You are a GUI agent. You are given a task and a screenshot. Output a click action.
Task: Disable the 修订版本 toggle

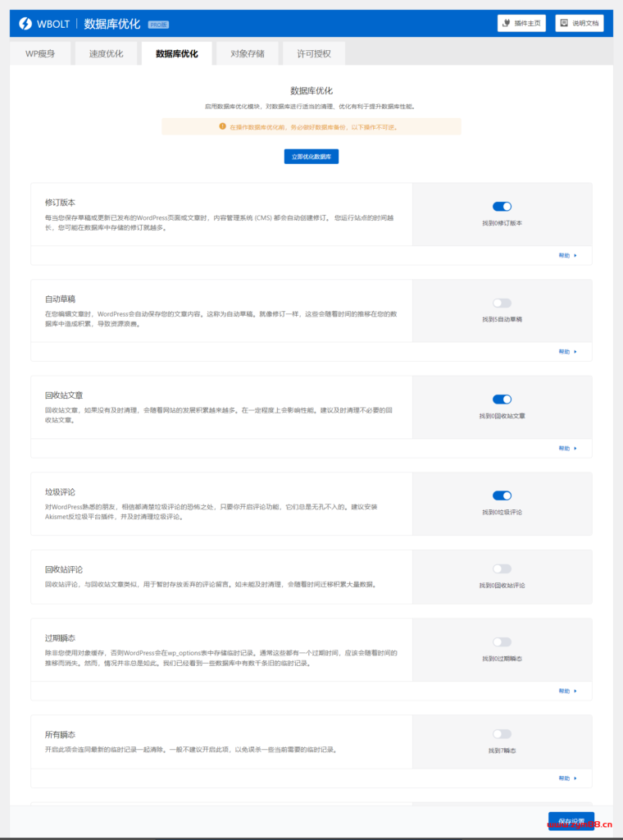coord(502,206)
